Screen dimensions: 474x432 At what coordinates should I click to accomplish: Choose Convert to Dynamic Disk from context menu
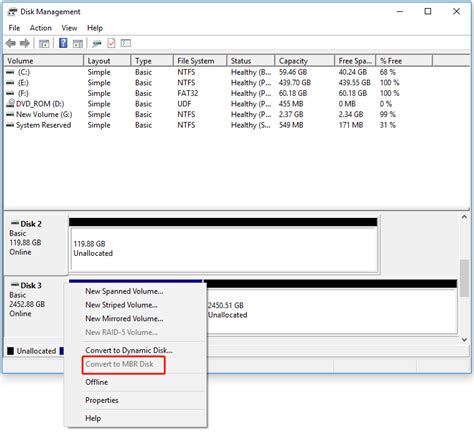[129, 350]
